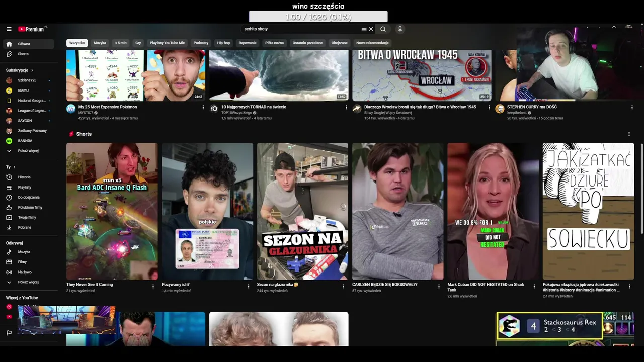The image size is (644, 362).
Task: Open the Bitwy Drugiej Wojny Światowej channel link
Action: point(388,113)
